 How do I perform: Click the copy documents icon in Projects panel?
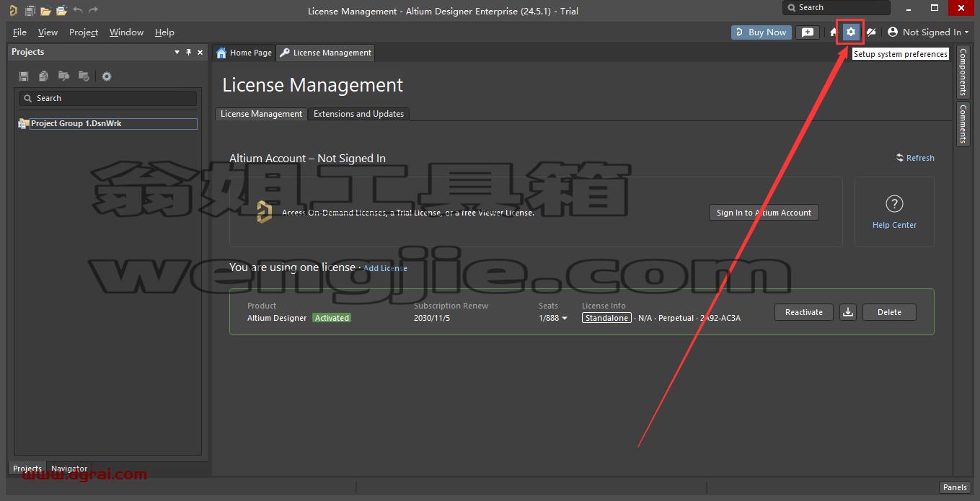point(44,76)
